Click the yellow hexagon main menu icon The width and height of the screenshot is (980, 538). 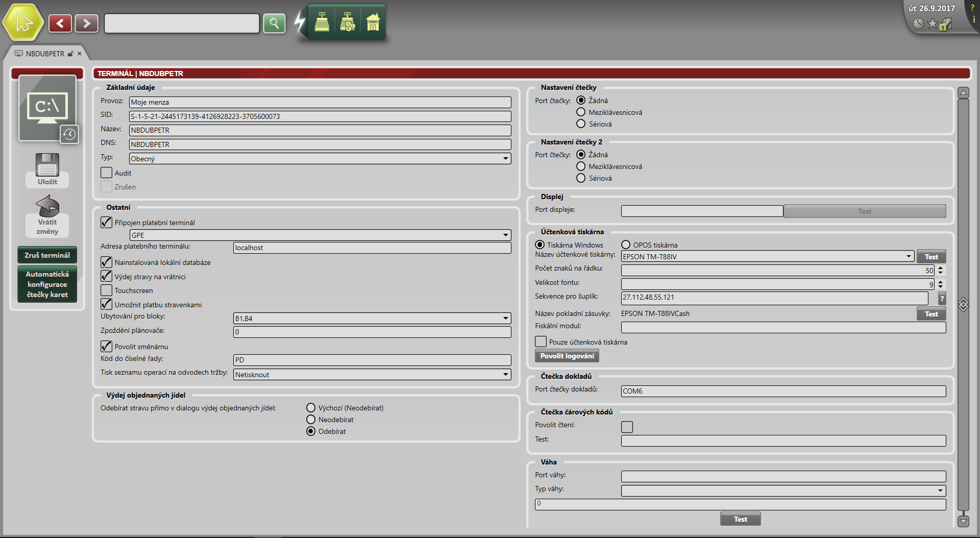pos(23,22)
